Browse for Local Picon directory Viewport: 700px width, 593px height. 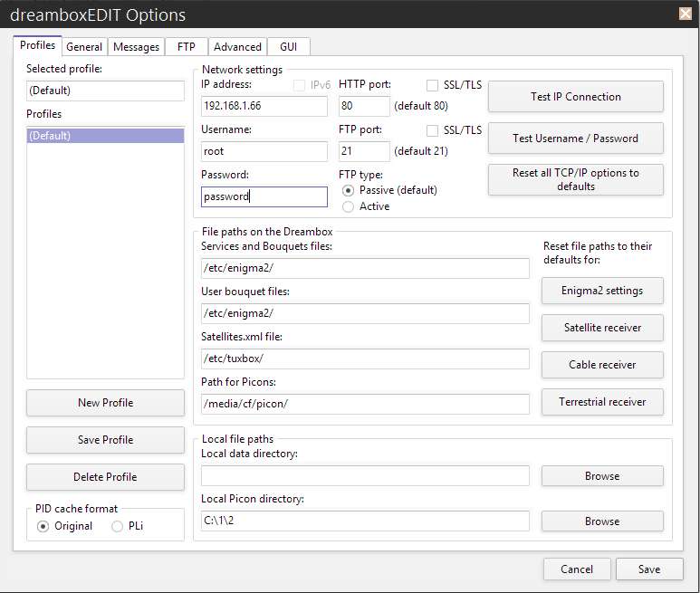[602, 521]
